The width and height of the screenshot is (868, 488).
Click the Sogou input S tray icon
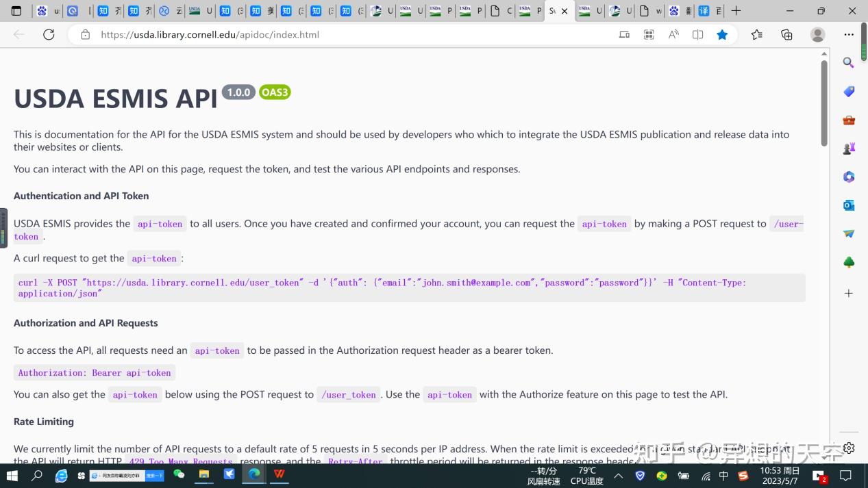[x=743, y=476]
